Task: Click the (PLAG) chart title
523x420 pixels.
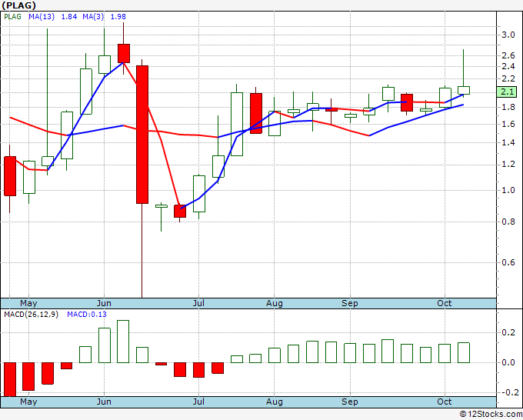Action: (19, 5)
